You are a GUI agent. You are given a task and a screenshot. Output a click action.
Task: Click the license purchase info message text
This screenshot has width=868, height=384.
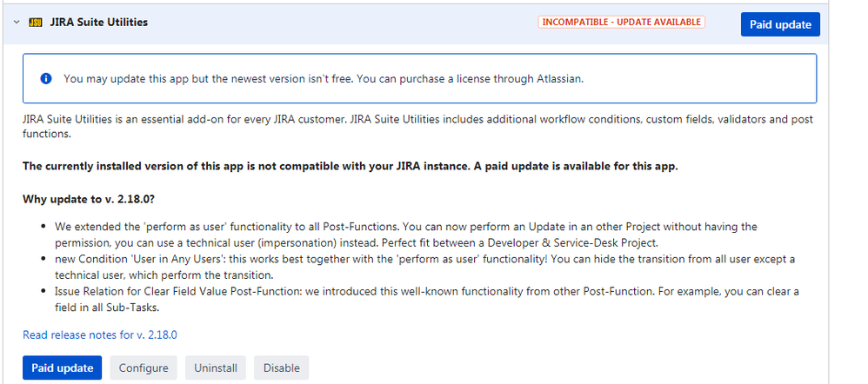[324, 78]
